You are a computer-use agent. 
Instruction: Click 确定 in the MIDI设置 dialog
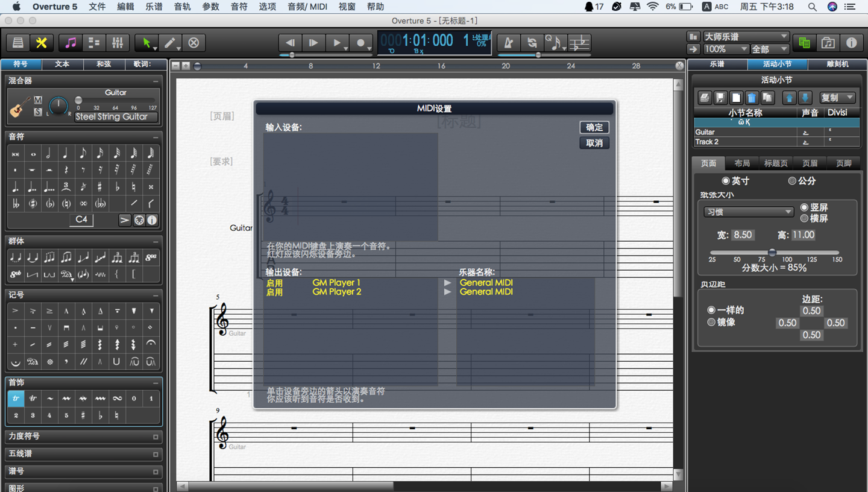click(594, 127)
